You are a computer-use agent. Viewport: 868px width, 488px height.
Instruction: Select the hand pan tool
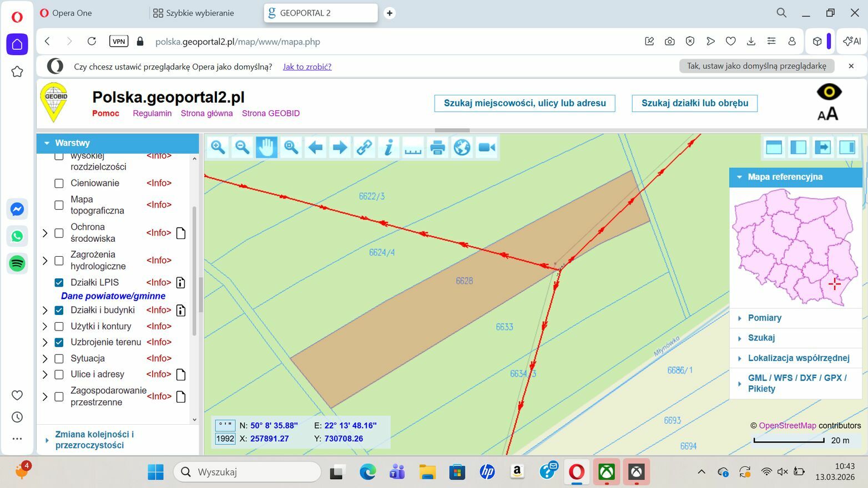point(266,148)
